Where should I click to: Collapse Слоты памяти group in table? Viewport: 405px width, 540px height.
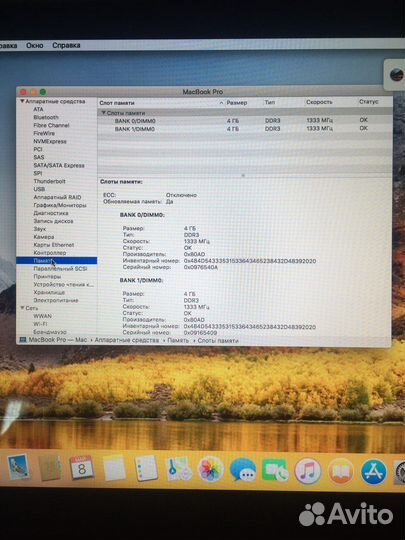pos(103,113)
